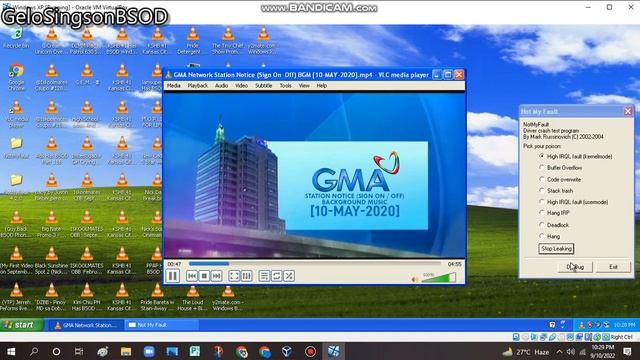Open the VLC View menu
The width and height of the screenshot is (640, 360).
pyautogui.click(x=304, y=86)
